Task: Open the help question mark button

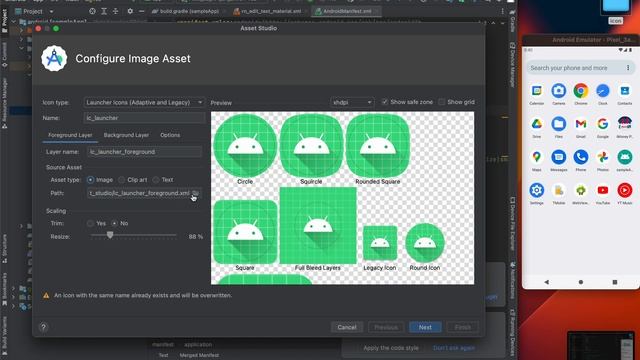Action: (x=43, y=327)
